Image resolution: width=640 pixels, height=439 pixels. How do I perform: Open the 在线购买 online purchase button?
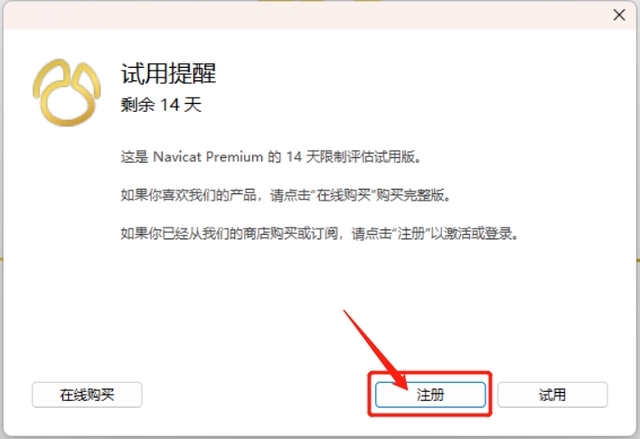[x=87, y=395]
